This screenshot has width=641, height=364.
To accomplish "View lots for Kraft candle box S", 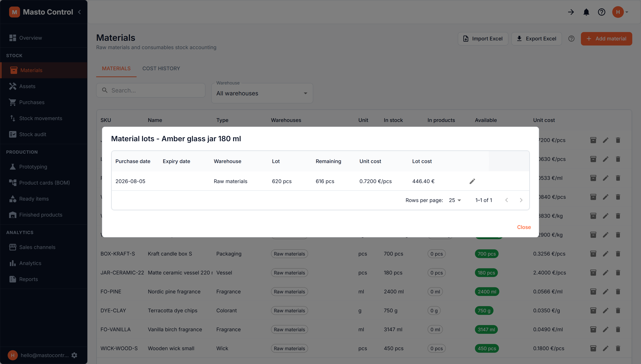I will (x=593, y=254).
